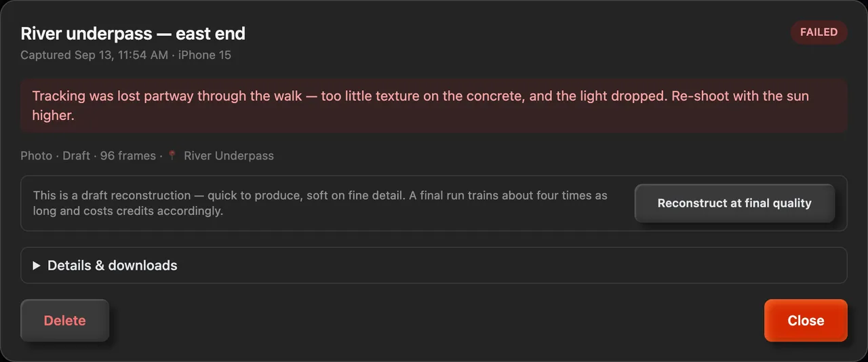Click the Draft quality label
This screenshot has height=362, width=868.
[x=77, y=155]
